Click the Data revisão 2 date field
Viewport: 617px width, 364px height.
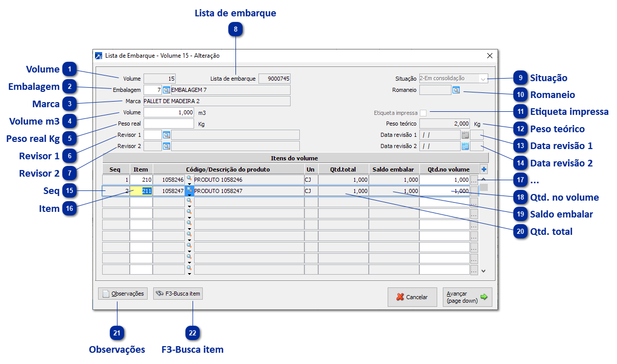440,146
